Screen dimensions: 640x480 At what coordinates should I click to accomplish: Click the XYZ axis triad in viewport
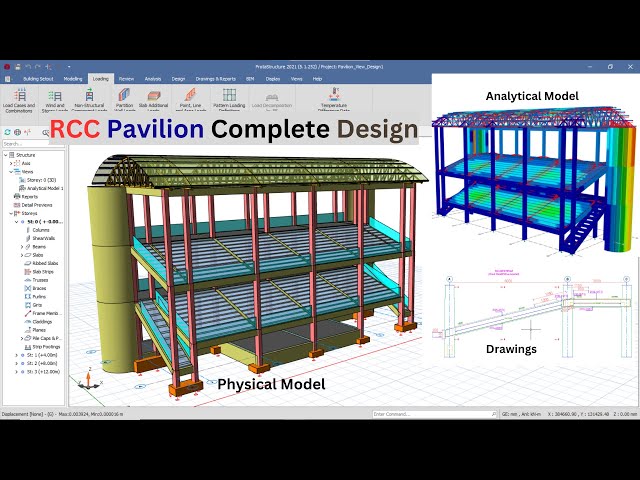tap(90, 378)
